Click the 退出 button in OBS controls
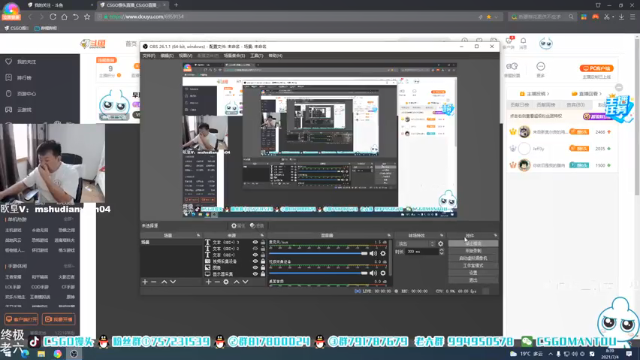Image resolution: width=640 pixels, height=360 pixels. (473, 280)
